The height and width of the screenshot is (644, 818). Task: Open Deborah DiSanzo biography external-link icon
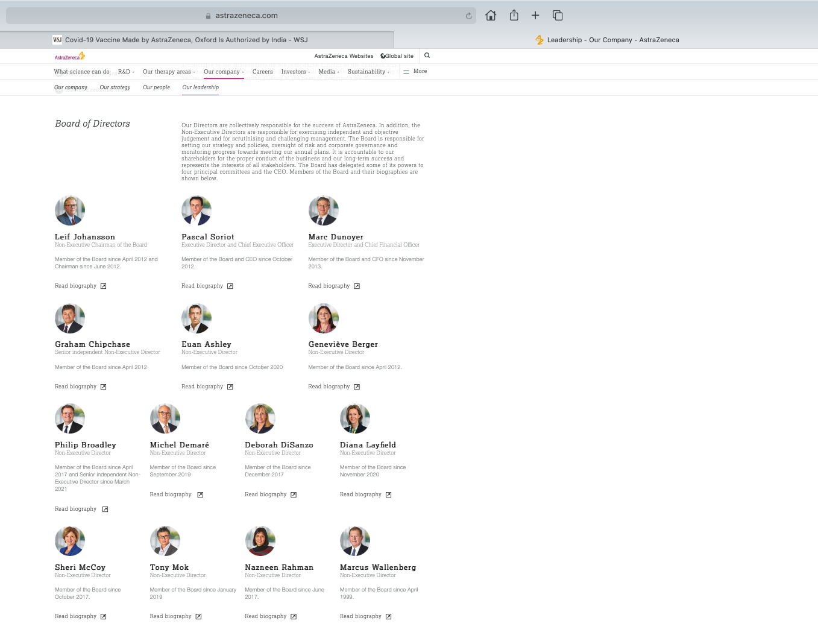click(294, 495)
